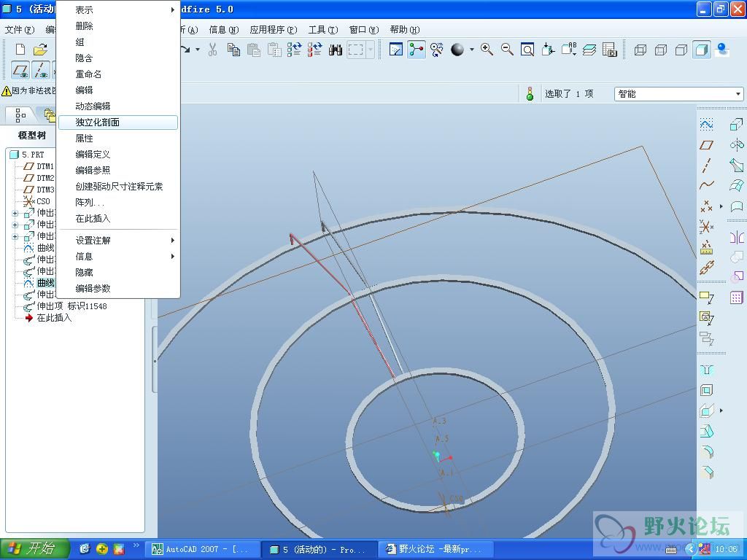Toggle datum planes display
The height and width of the screenshot is (560, 747).
[x=20, y=71]
